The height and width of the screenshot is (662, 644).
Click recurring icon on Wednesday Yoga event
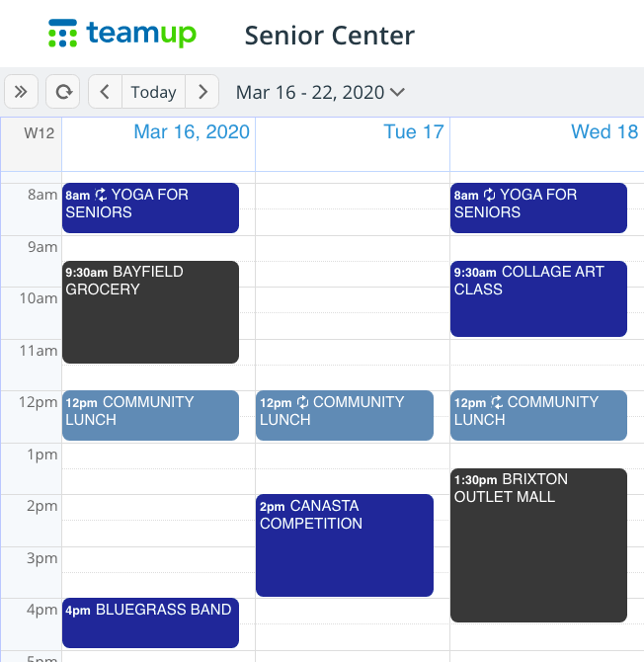tap(489, 195)
